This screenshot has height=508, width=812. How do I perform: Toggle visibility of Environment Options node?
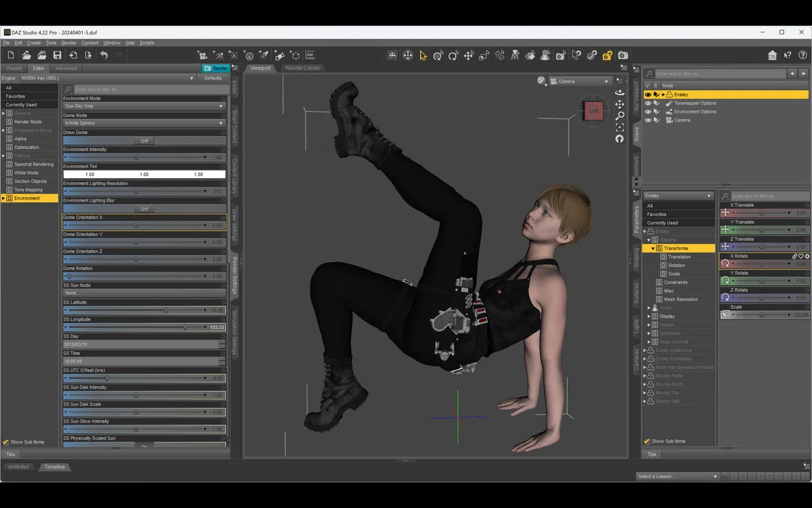pyautogui.click(x=648, y=112)
